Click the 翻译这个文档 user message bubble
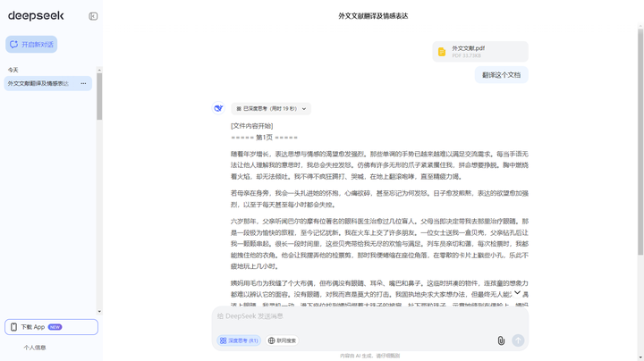Image resolution: width=644 pixels, height=361 pixels. click(501, 75)
